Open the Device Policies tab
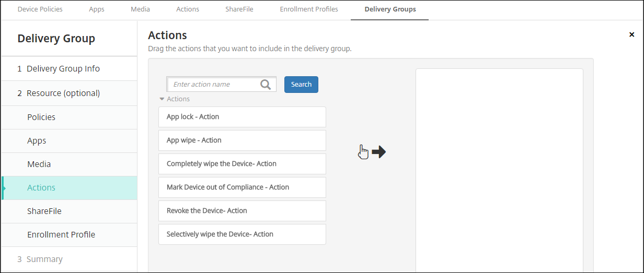644x273 pixels. click(40, 9)
